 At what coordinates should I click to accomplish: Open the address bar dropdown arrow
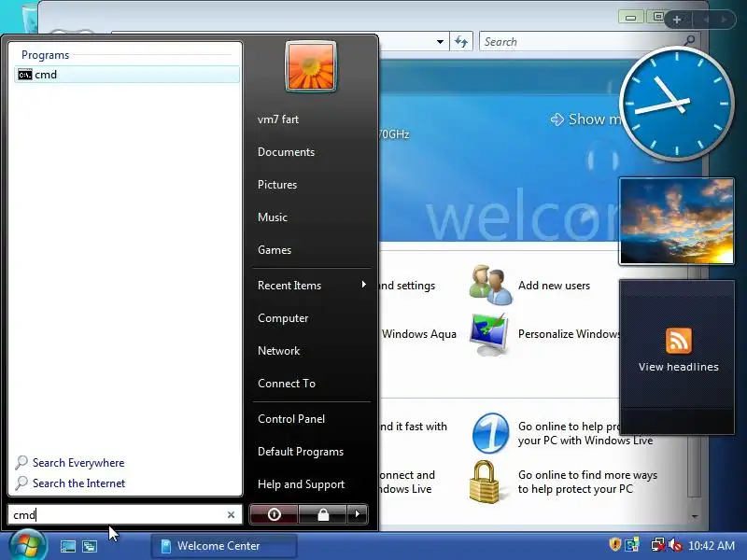(x=440, y=42)
